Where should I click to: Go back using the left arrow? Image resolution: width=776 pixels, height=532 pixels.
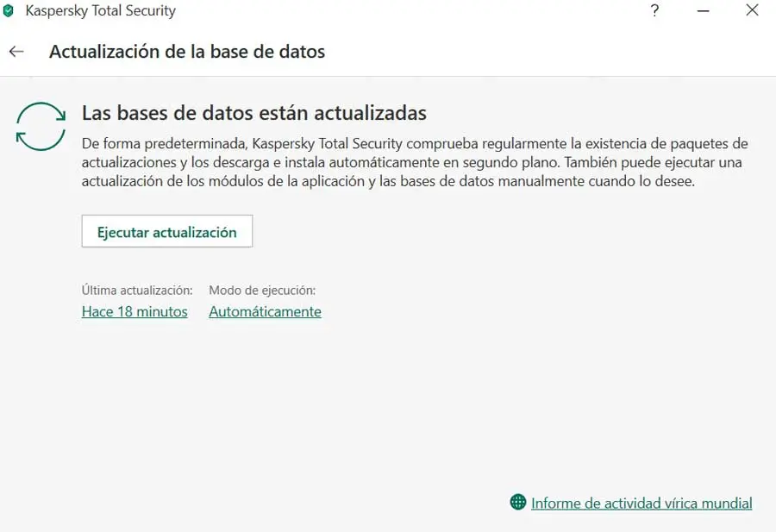tap(16, 52)
